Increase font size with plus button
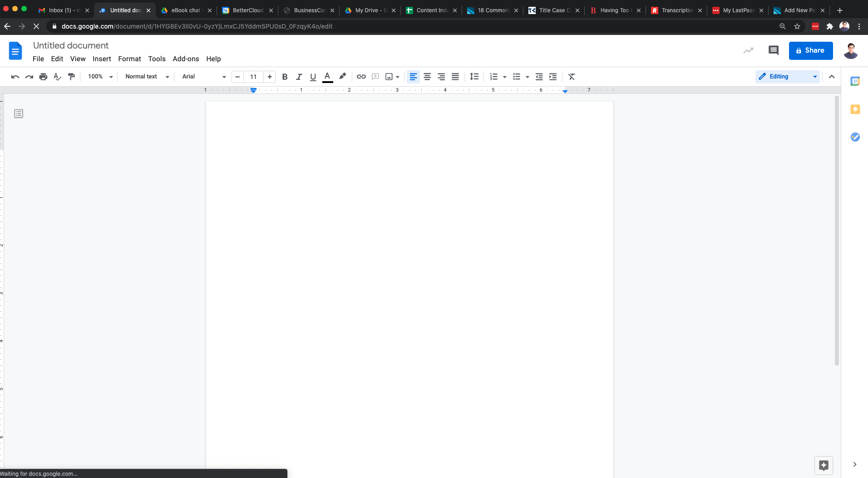Viewport: 868px width, 478px height. click(270, 77)
